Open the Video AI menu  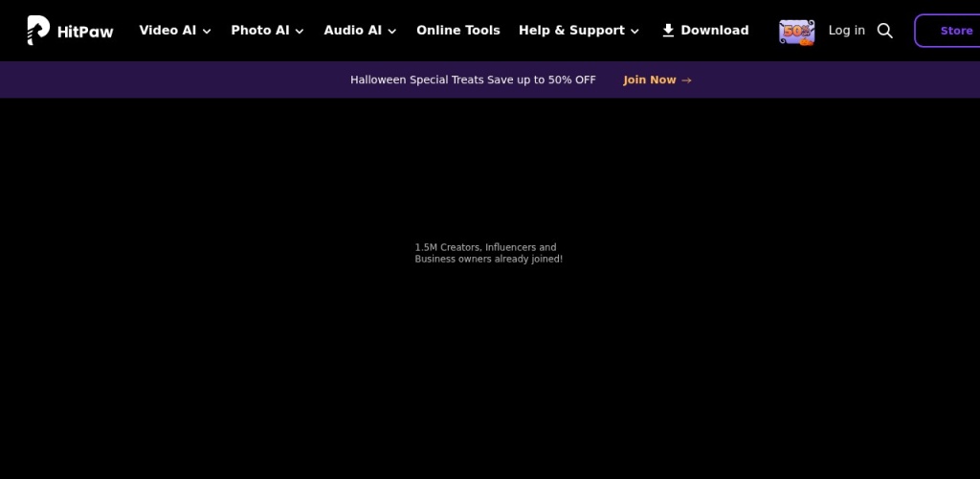tap(167, 31)
